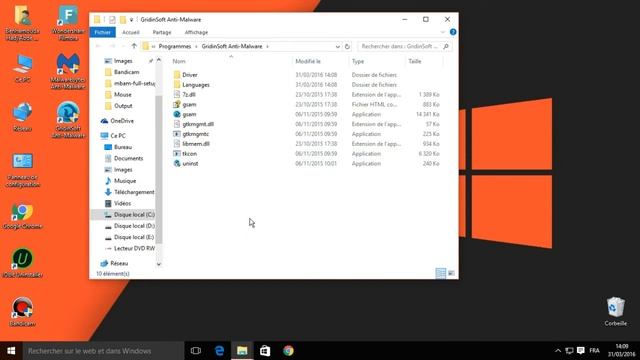640x360 pixels.
Task: Open Bandicam desktop shortcut
Action: pyautogui.click(x=22, y=312)
